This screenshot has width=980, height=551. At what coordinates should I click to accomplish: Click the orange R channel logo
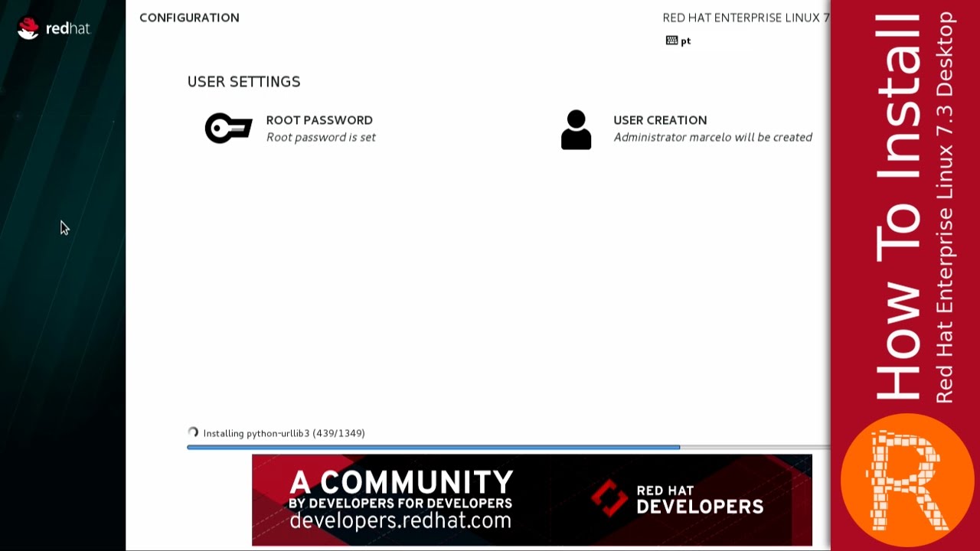[907, 480]
